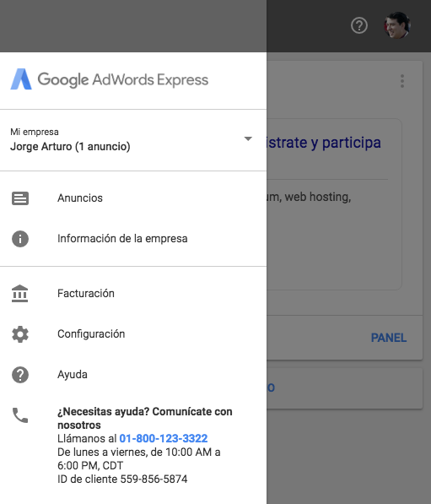The width and height of the screenshot is (431, 504).
Task: Select the Jorge Arturo (1 anuncio) business
Action: click(70, 147)
